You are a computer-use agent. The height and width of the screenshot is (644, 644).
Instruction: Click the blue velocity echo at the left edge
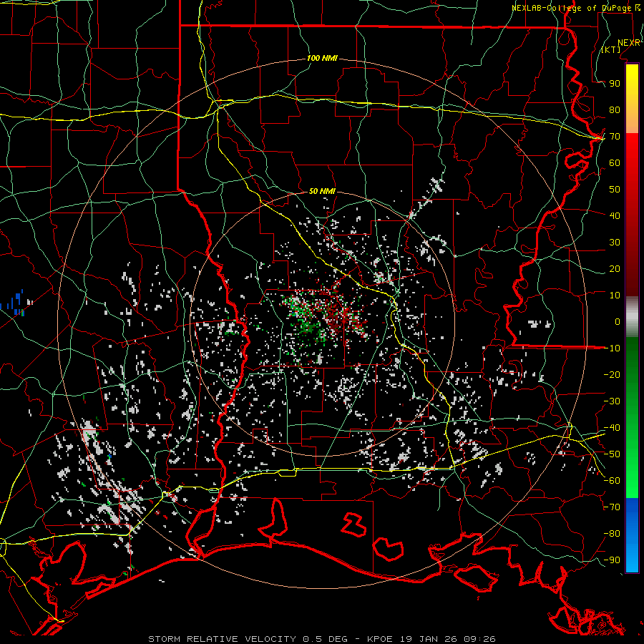coord(12,303)
